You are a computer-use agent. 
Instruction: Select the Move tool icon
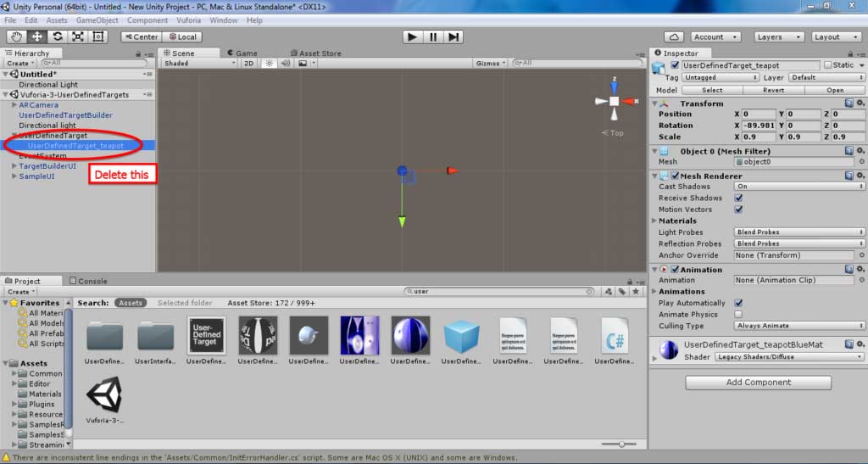coord(37,36)
